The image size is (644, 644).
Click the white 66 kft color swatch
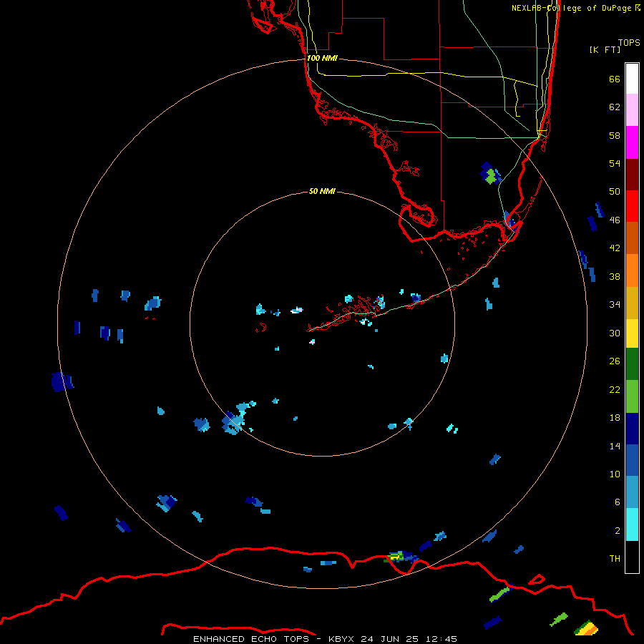point(632,79)
